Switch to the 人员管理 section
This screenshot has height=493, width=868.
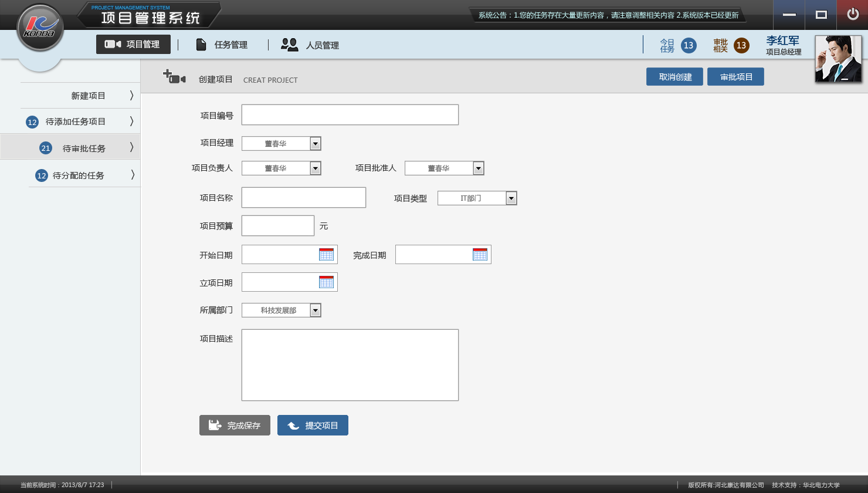pos(321,44)
